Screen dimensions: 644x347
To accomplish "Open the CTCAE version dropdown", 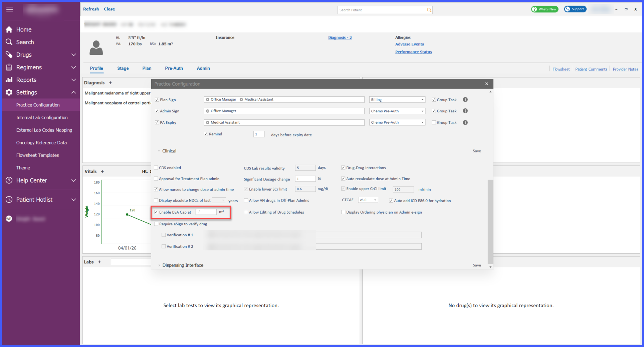I will pos(368,200).
